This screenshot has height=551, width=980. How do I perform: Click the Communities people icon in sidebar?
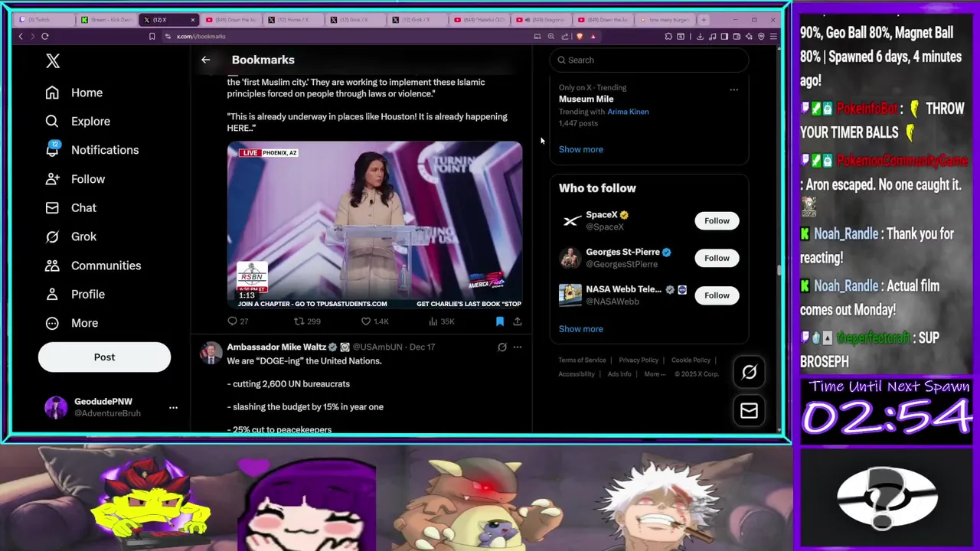pos(52,266)
